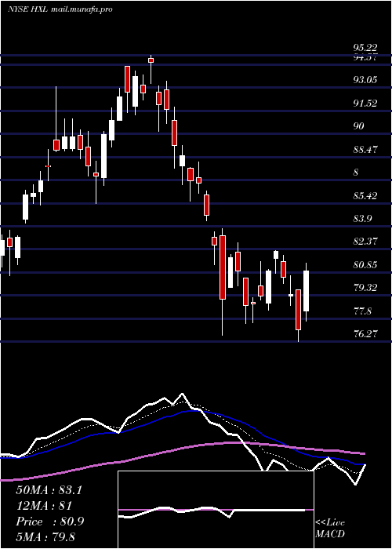This screenshot has height=549, width=392.
Task: Click the 50MA : 83.1 readout
Action: click(x=49, y=490)
